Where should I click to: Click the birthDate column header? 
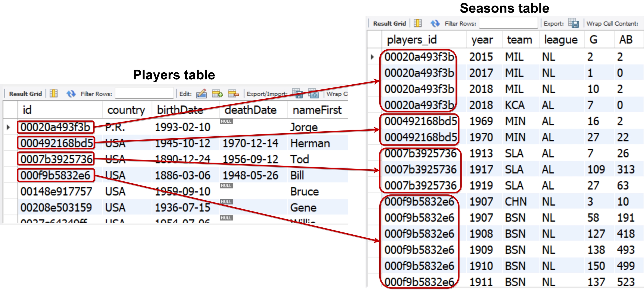click(x=180, y=110)
